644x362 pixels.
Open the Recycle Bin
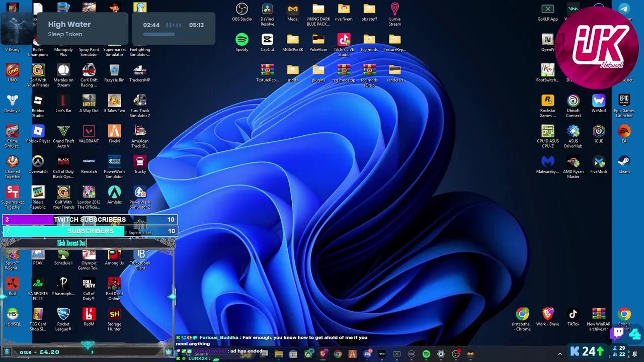[114, 73]
